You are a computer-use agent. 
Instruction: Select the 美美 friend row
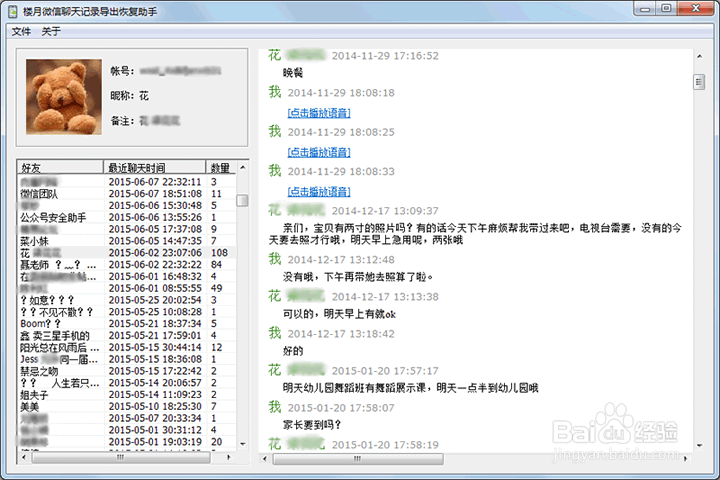tap(127, 407)
